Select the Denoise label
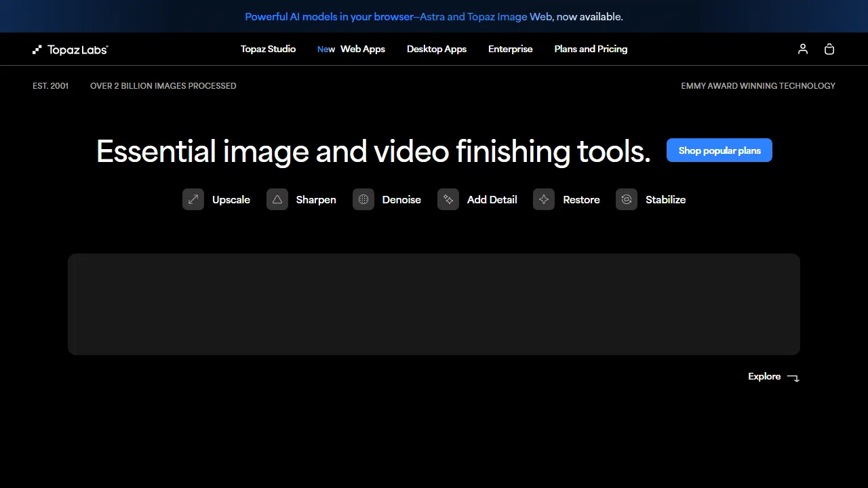The height and width of the screenshot is (488, 868). 401,199
